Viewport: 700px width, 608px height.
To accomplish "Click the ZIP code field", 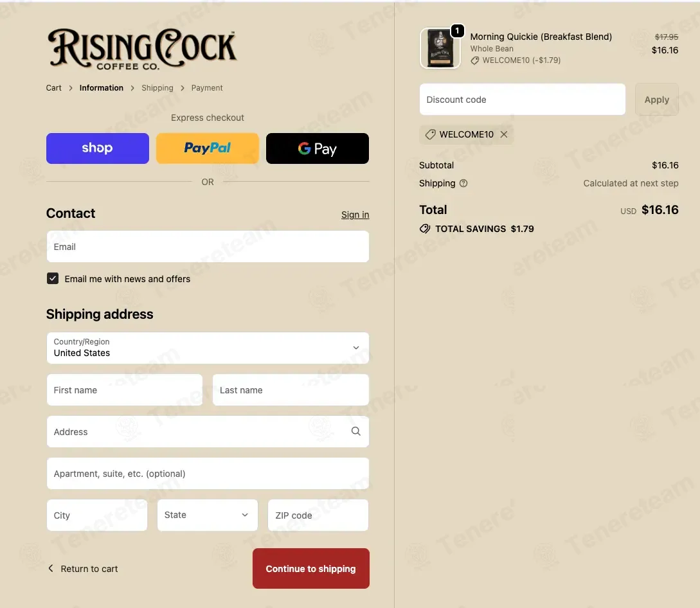I will point(318,515).
